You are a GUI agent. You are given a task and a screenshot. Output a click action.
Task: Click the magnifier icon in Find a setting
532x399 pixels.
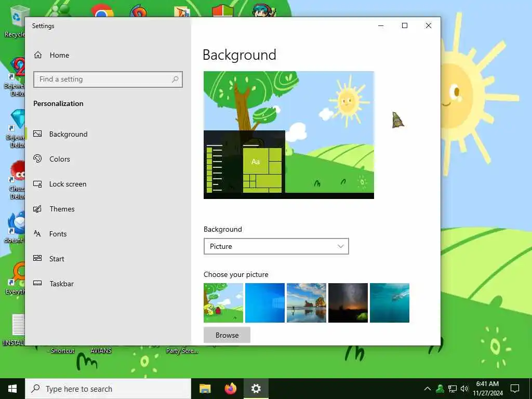[175, 79]
